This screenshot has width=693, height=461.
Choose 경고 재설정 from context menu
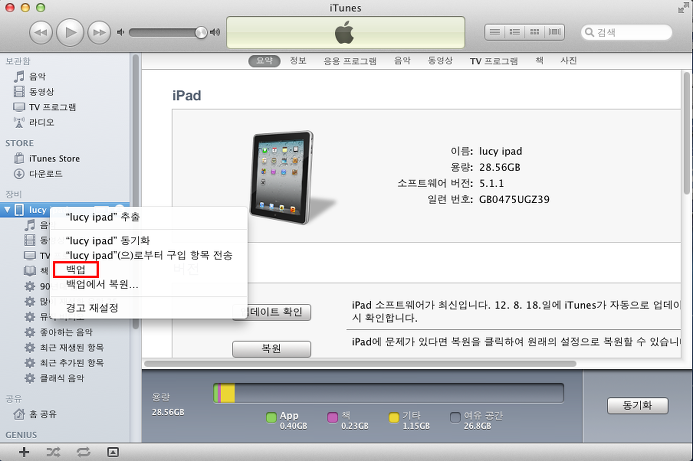click(149, 308)
